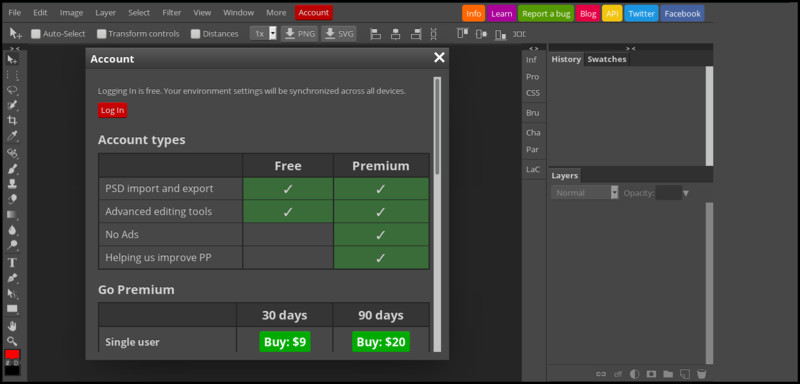Buy 90 days single user for $20
Image resolution: width=800 pixels, height=384 pixels.
[x=381, y=342]
